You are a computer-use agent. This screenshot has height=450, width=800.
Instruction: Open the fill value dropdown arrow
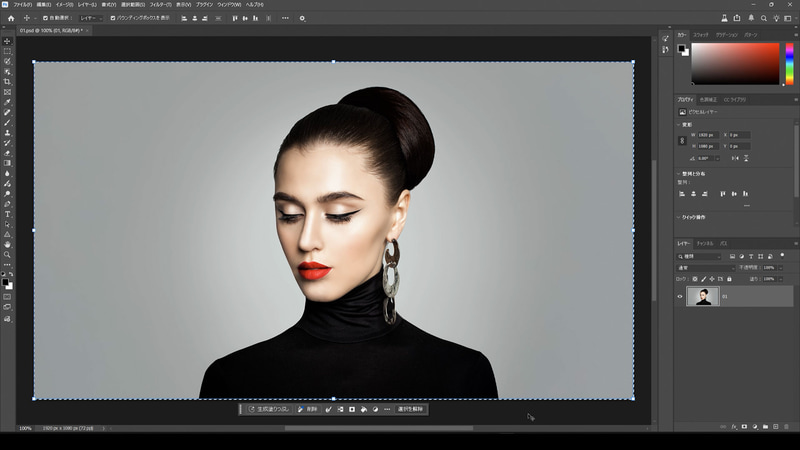781,279
